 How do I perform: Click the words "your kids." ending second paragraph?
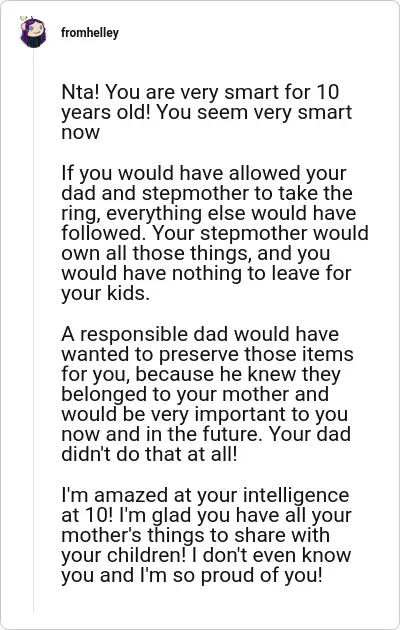point(106,293)
